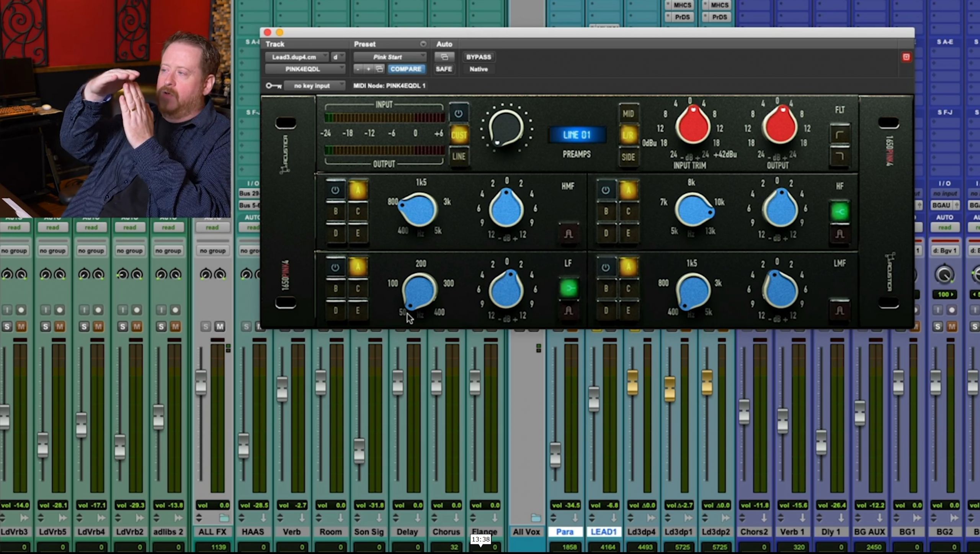This screenshot has width=980, height=554.
Task: Select emulation E on LMF band
Action: point(628,310)
